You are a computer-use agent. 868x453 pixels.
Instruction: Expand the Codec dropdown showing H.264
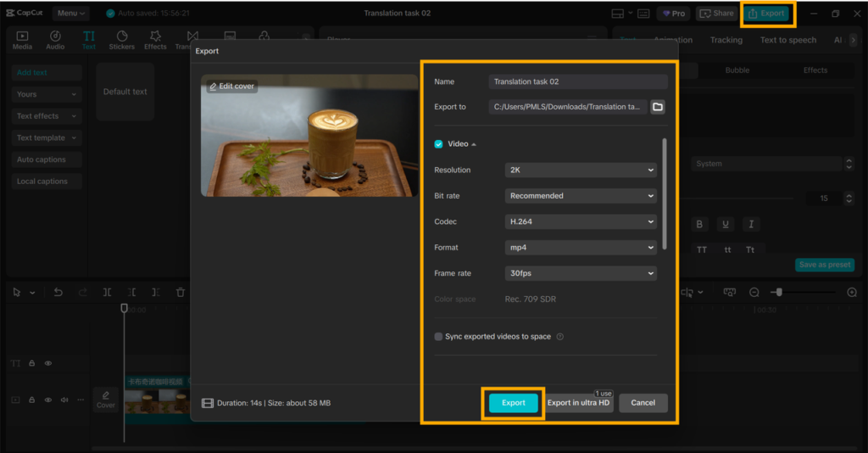pos(581,221)
